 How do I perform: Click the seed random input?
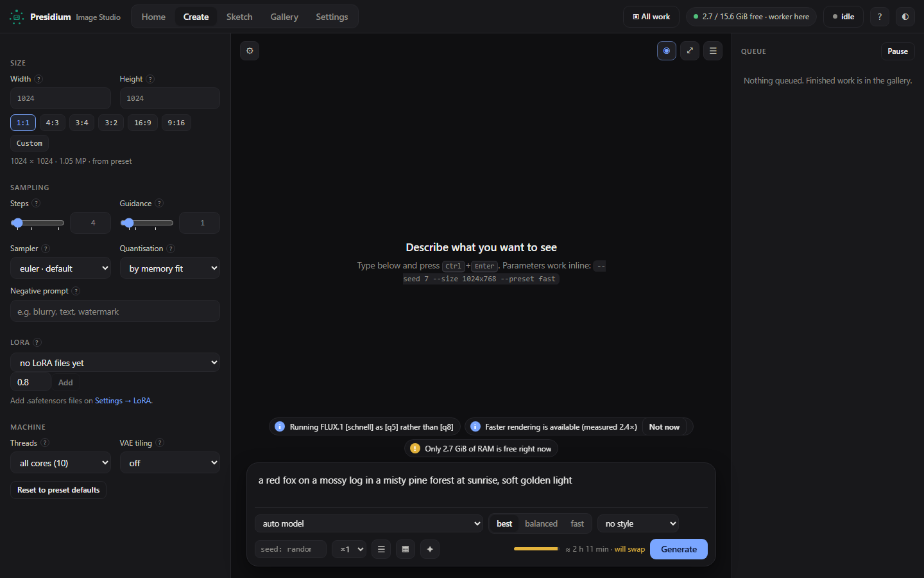pyautogui.click(x=291, y=549)
